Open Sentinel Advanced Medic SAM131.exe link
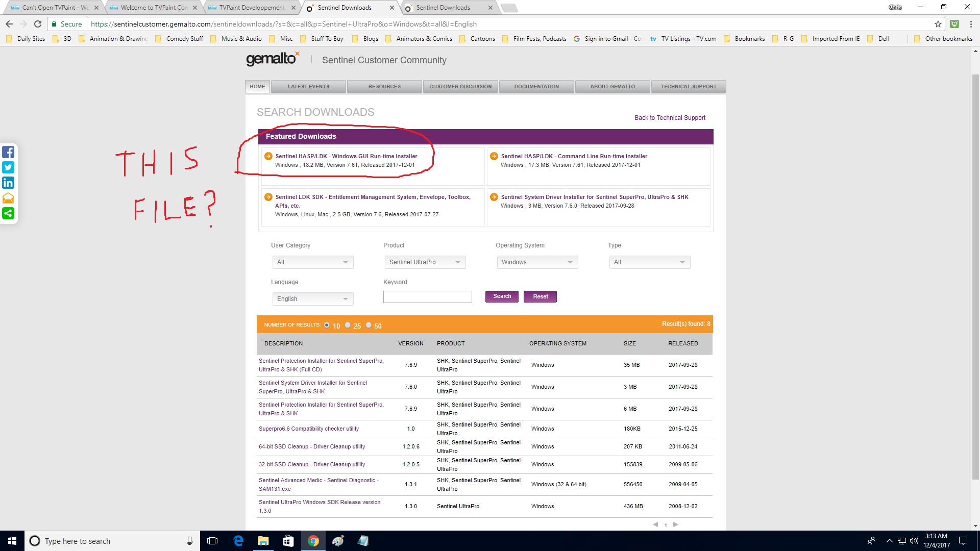 (x=318, y=484)
